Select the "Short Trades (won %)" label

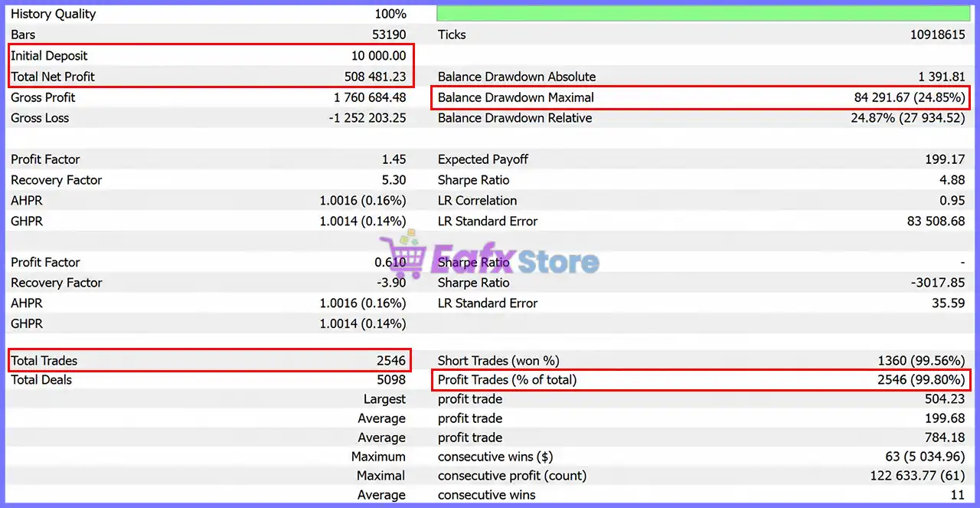coord(498,361)
